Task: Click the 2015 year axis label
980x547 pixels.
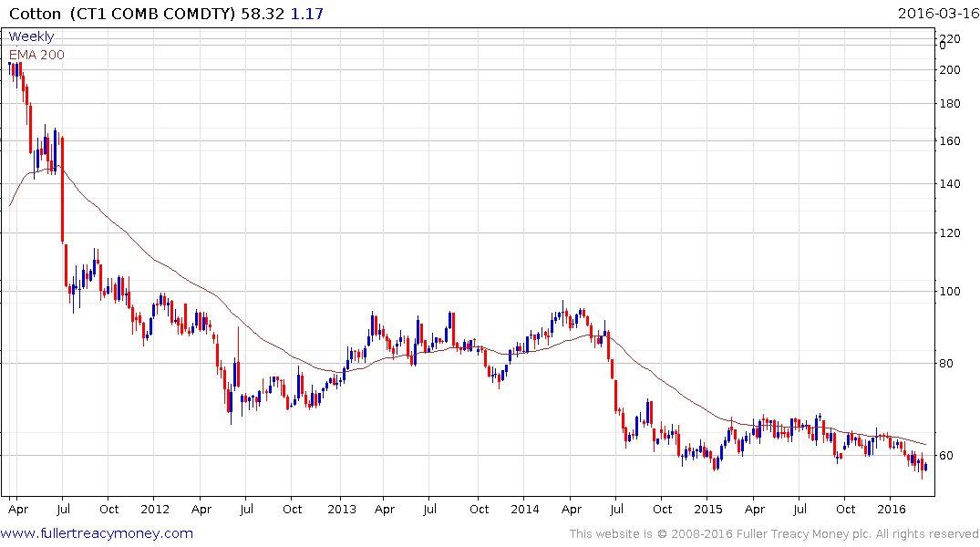Action: (708, 510)
